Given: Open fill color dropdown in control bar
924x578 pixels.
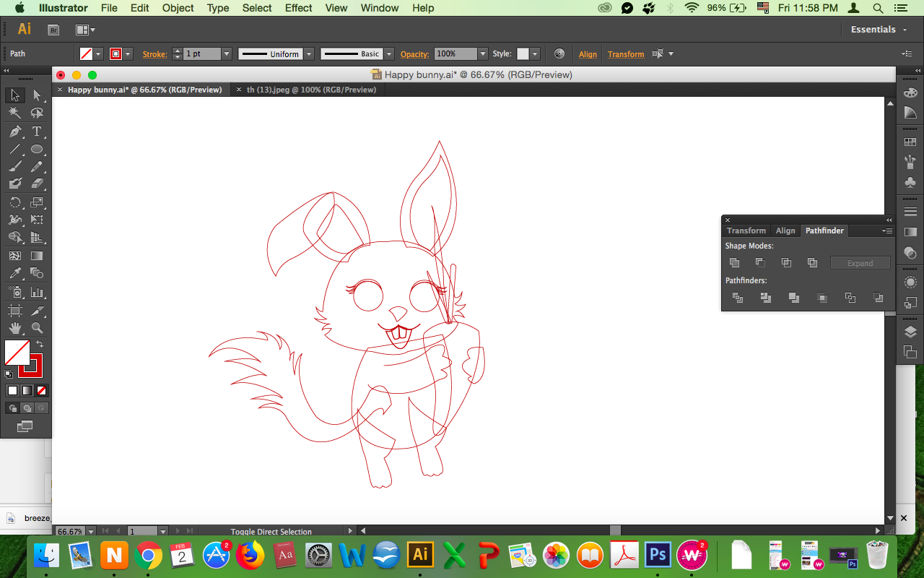Looking at the screenshot, I should pos(99,54).
